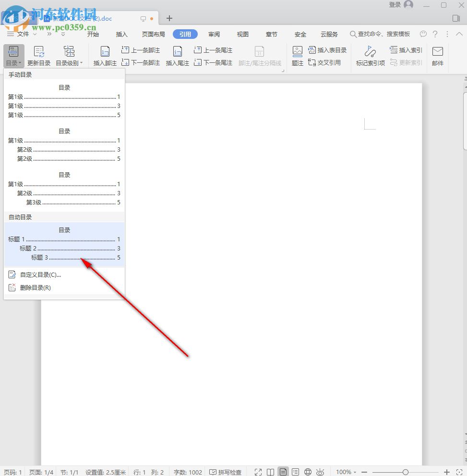The image size is (467, 476).
Task: Select the 引用 references tab
Action: pyautogui.click(x=185, y=34)
